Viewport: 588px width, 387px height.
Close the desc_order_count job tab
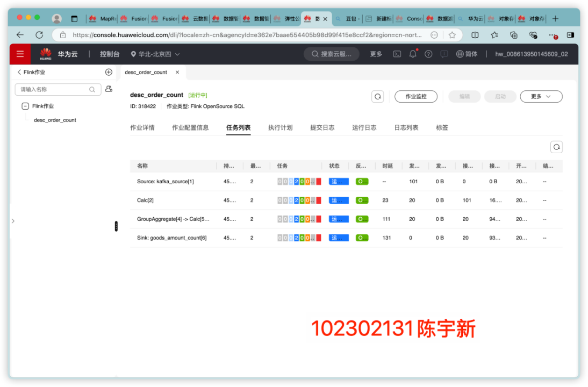[177, 72]
